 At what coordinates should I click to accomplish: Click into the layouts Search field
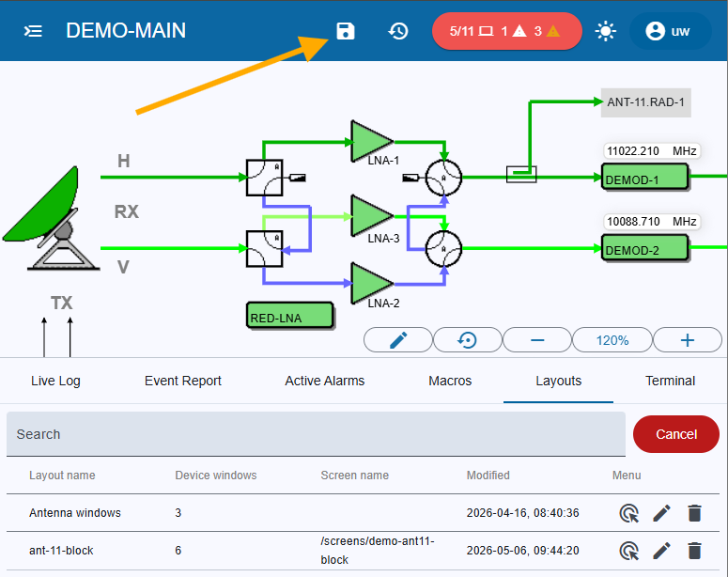pyautogui.click(x=316, y=434)
